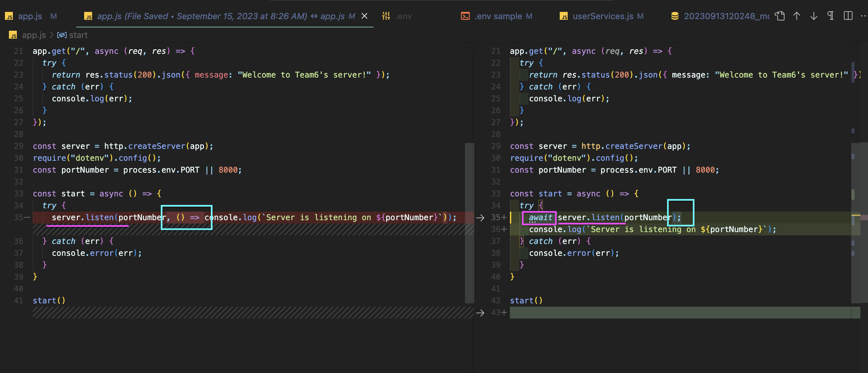Go to next change with down arrow

tap(814, 16)
